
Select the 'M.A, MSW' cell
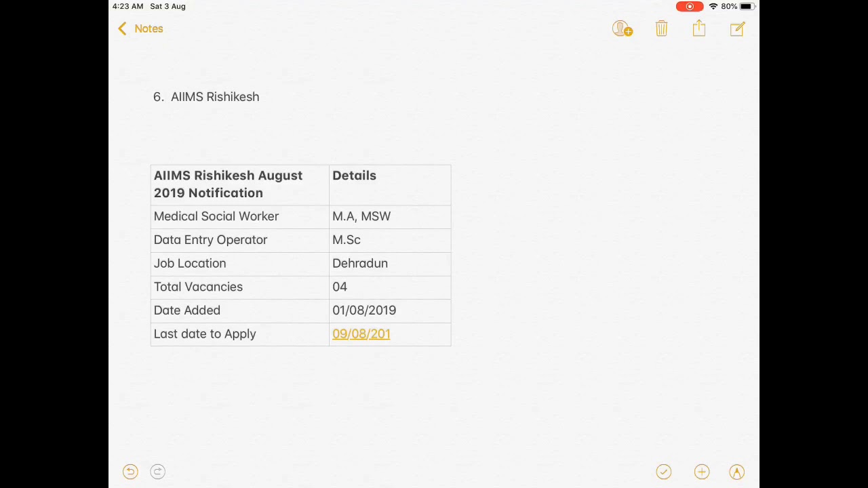[x=390, y=216]
